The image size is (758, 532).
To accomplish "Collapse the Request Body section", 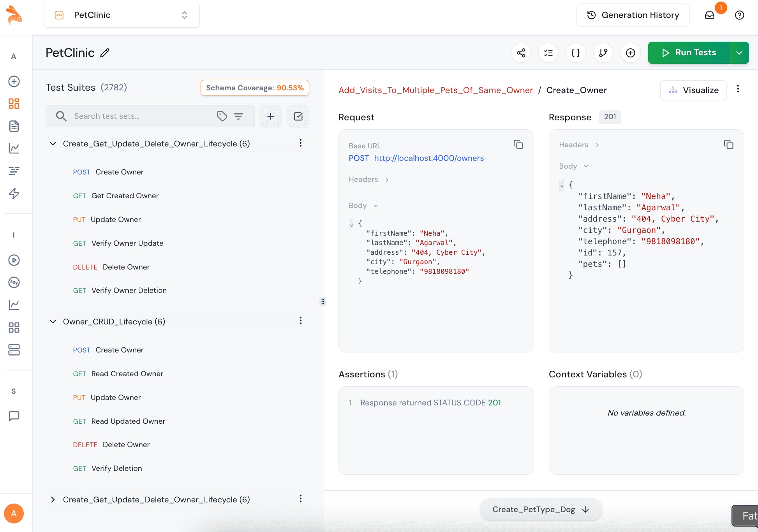I will click(363, 206).
